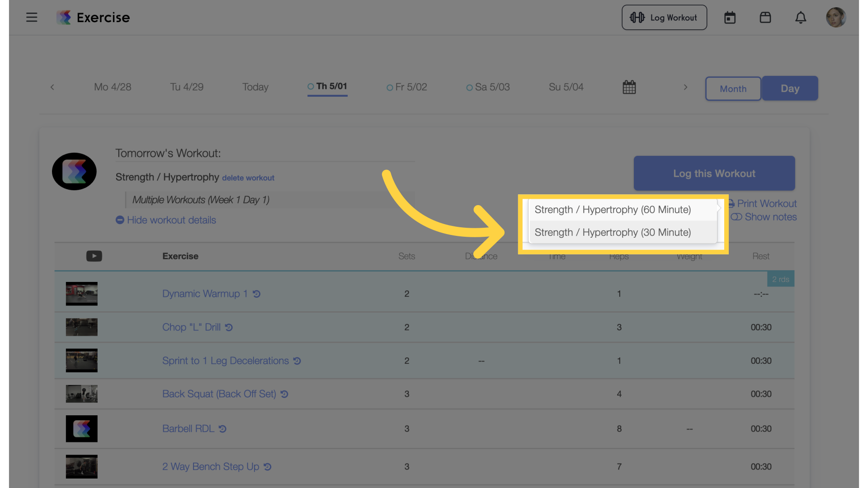
Task: Swap icon beside Sprint to 1 Leg Decelerations
Action: coord(297,361)
